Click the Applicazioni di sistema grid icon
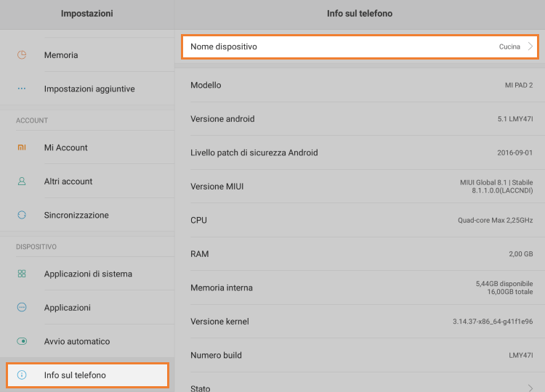The width and height of the screenshot is (545, 392). (22, 274)
